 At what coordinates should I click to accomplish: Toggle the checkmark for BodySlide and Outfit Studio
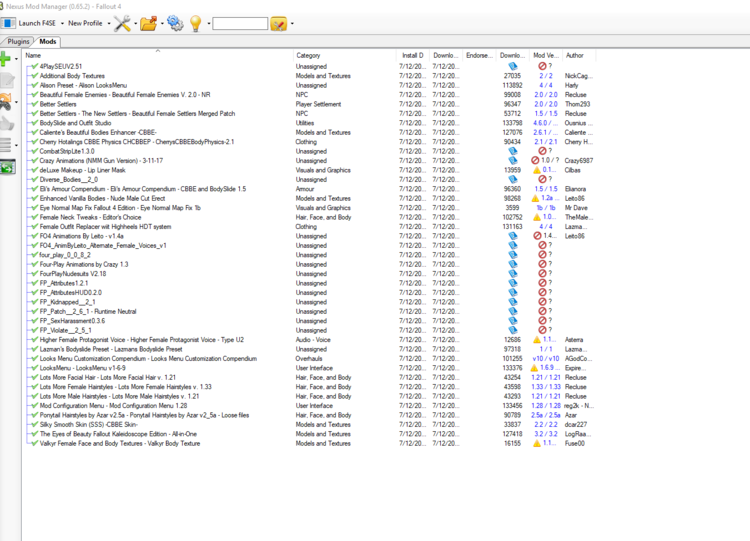(x=34, y=123)
